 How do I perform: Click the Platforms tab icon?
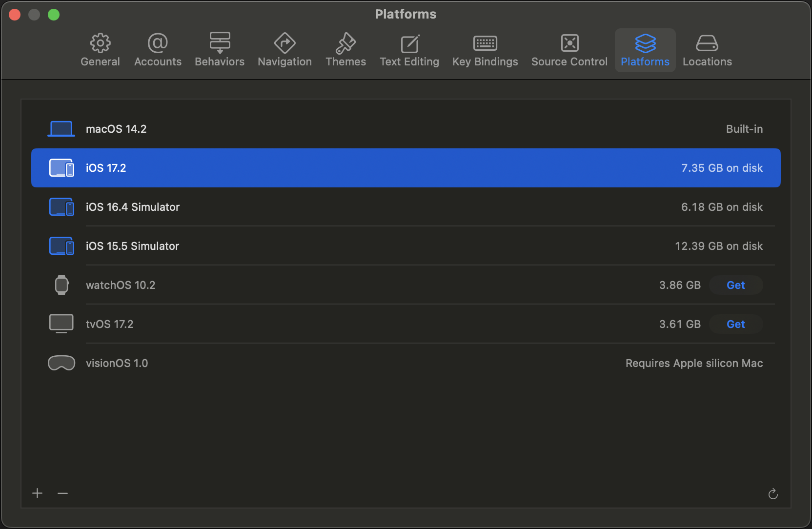click(x=645, y=44)
